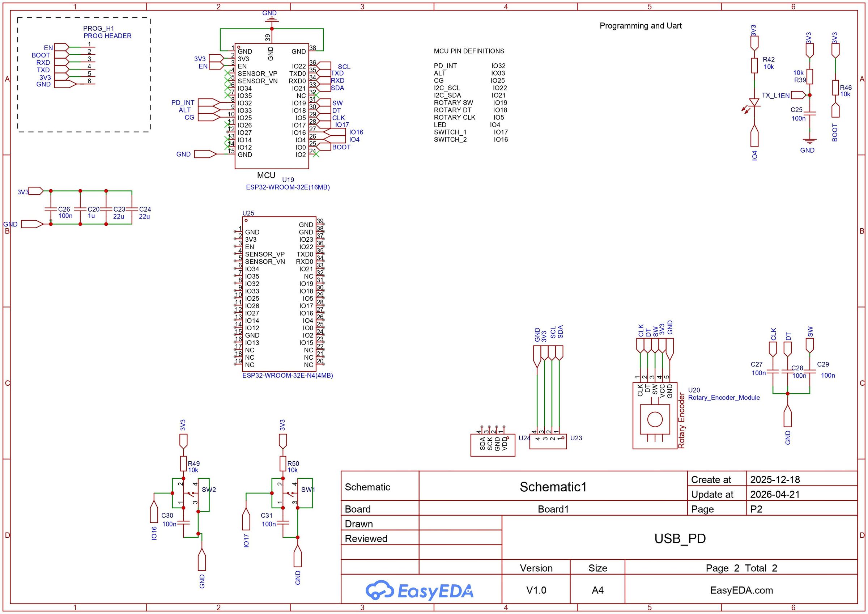868x614 pixels.
Task: Click the 'ROTARY CLK' pin definition row
Action: pos(469,117)
